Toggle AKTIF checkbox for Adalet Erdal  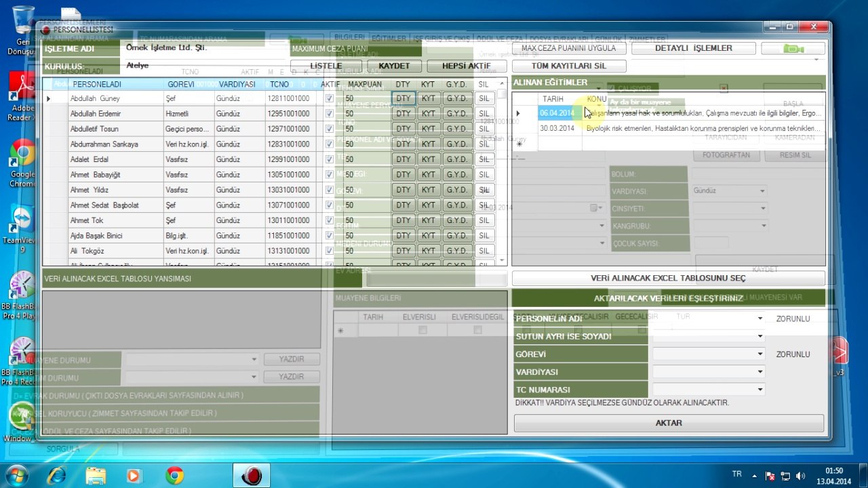click(330, 159)
